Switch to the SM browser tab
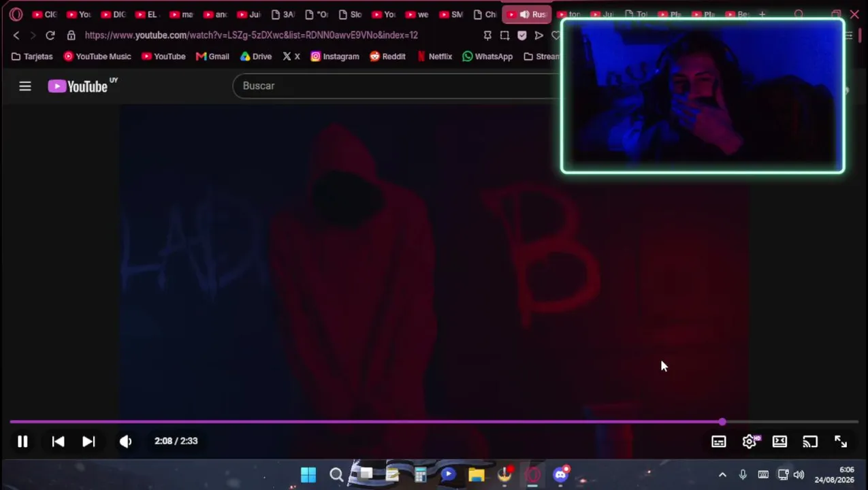Viewport: 868px width, 490px height. (451, 14)
